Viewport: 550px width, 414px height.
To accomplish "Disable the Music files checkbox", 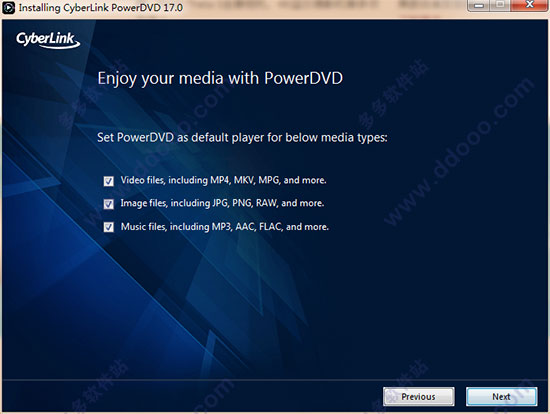I will click(108, 227).
